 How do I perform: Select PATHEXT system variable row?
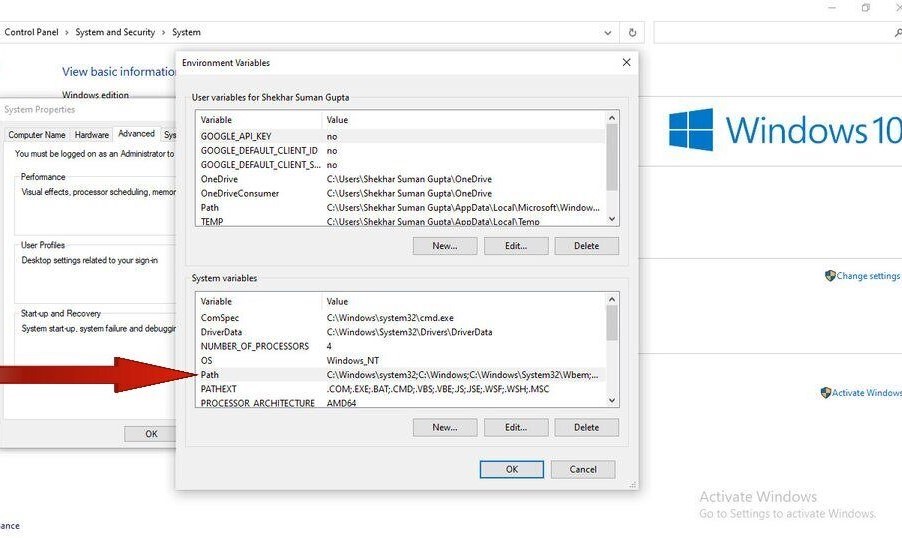(x=400, y=389)
